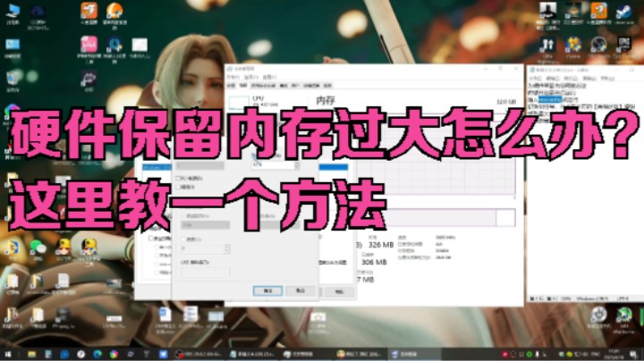The width and height of the screenshot is (644, 361).
Task: Switch to Task Manager 启动 tab
Action: click(284, 85)
